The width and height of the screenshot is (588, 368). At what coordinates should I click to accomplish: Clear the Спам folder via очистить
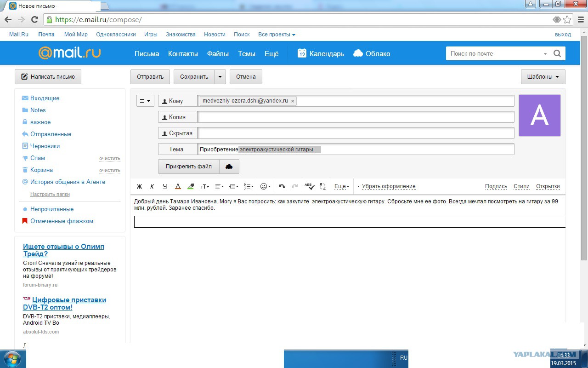pyautogui.click(x=110, y=158)
